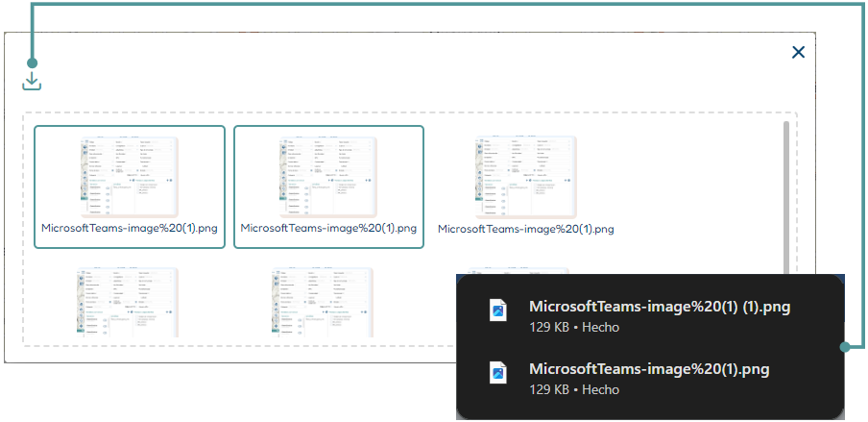The image size is (868, 422).
Task: Click "129 KB • Hecho" under MicrosoftTeams-image%20(1) (1).png
Action: [573, 327]
